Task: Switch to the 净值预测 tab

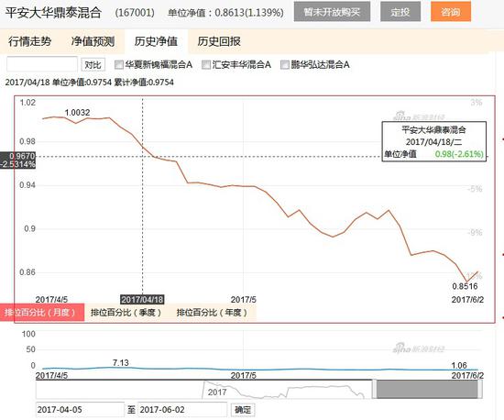Action: pyautogui.click(x=93, y=41)
